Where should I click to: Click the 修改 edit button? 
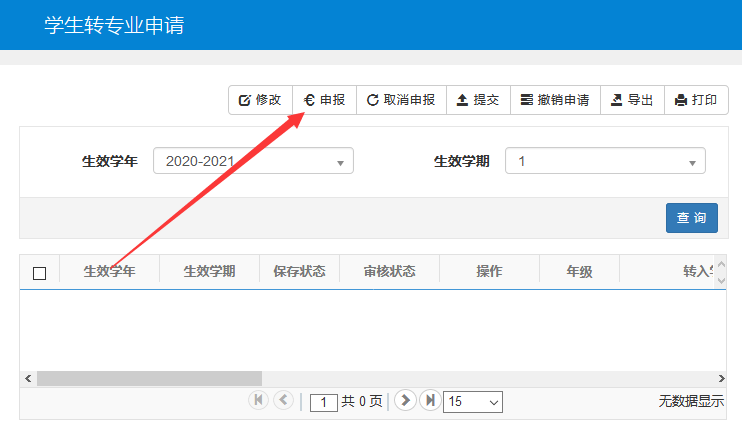tap(260, 100)
